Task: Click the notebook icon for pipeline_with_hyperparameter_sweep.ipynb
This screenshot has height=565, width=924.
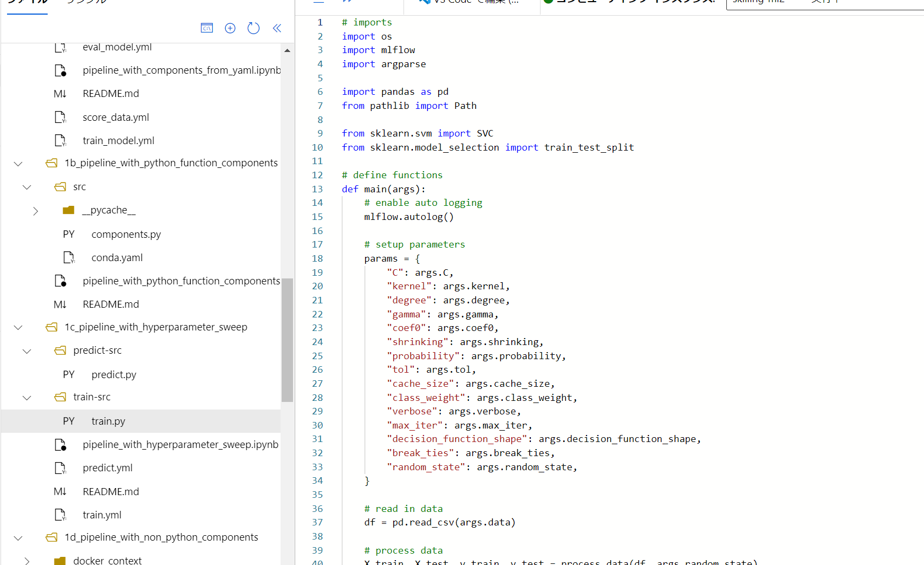Action: tap(61, 445)
